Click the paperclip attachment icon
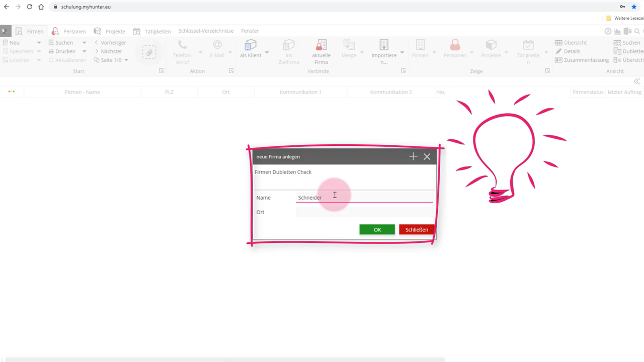 [149, 52]
